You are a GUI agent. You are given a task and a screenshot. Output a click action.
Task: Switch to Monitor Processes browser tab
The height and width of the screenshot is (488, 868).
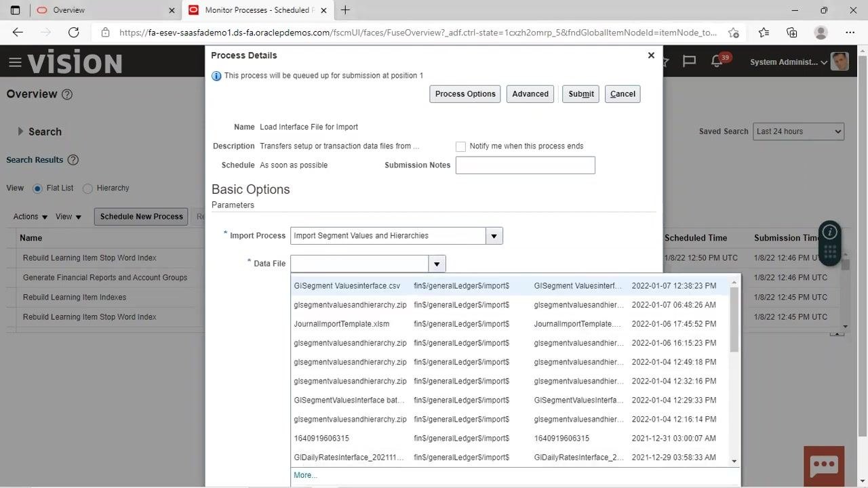(258, 10)
